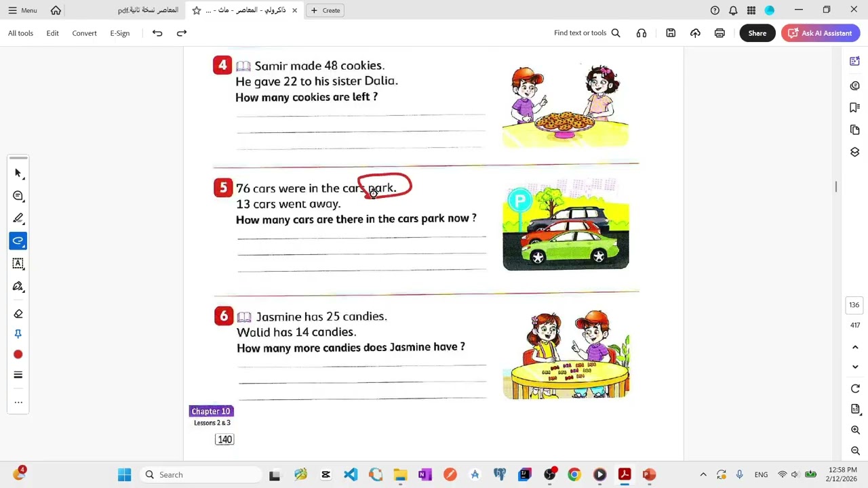The image size is (868, 488).
Task: Open PowerPoint from taskbar
Action: [649, 474]
